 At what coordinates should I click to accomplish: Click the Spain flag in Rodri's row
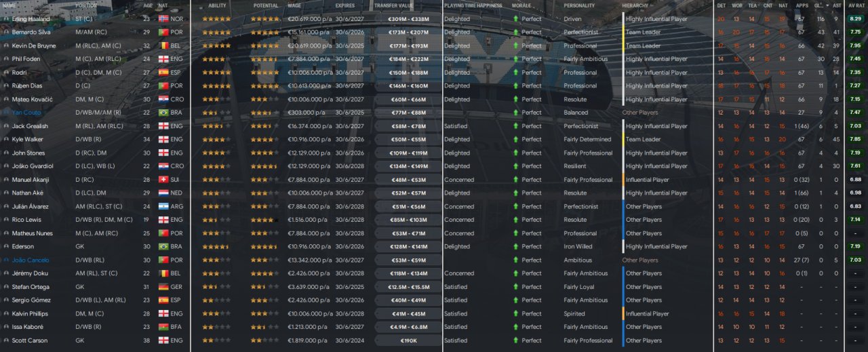[163, 73]
